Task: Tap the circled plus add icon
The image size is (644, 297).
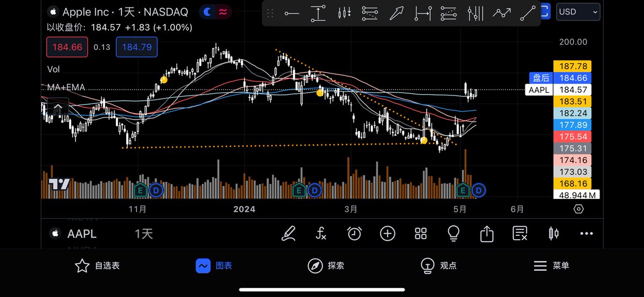Action: (x=387, y=233)
